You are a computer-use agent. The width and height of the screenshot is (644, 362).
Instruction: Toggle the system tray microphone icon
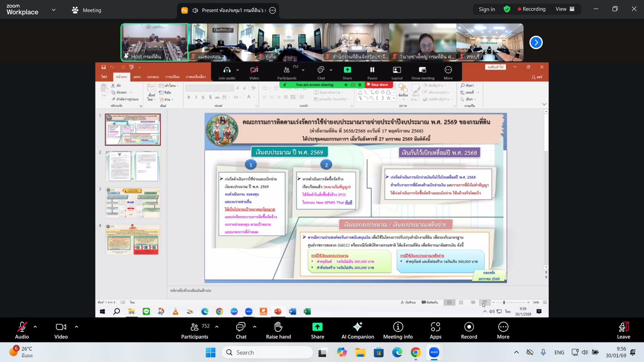pyautogui.click(x=543, y=352)
